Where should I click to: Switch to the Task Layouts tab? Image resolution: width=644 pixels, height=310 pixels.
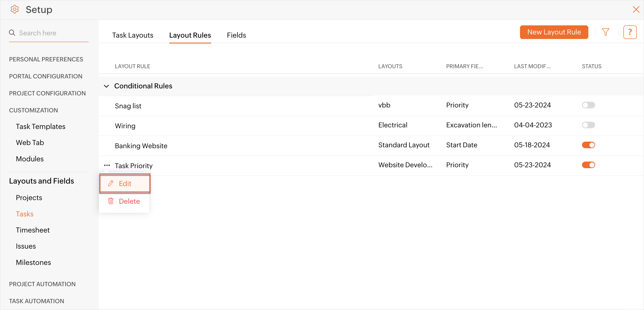pos(133,35)
